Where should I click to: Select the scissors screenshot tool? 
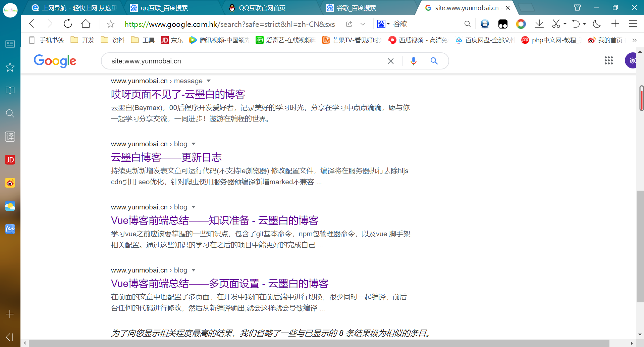(556, 24)
